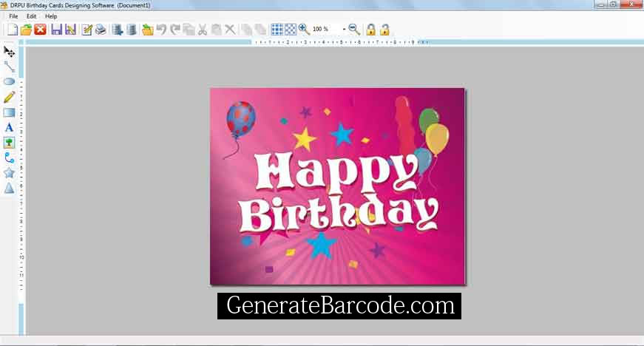Select the arrow selection tool
Screen dimensions: 644x346
tap(9, 52)
